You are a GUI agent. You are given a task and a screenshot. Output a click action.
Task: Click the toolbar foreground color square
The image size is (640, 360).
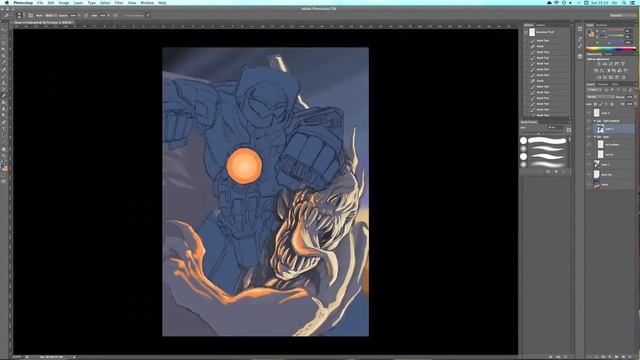point(3,166)
